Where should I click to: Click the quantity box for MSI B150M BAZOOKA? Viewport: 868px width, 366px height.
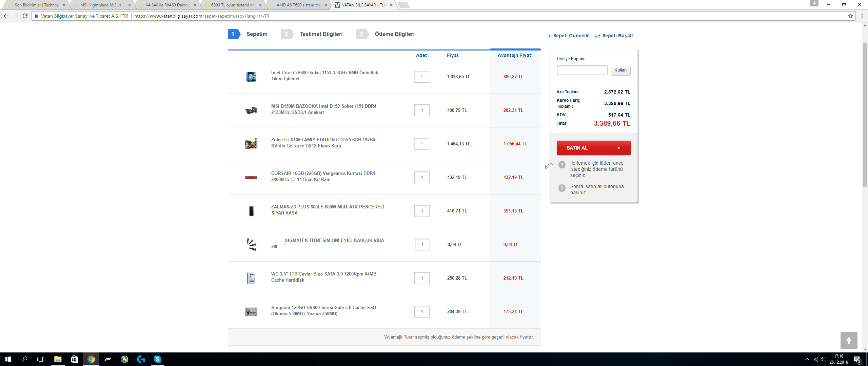(x=422, y=110)
